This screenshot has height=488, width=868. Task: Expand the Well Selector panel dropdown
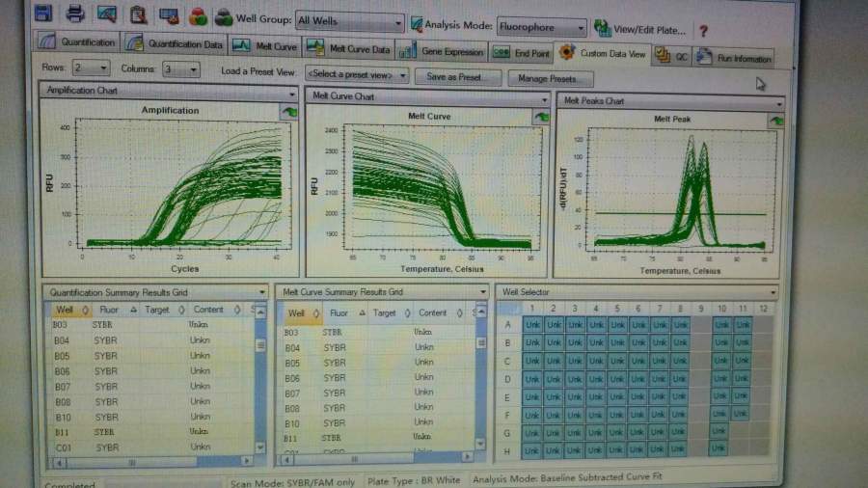[773, 292]
